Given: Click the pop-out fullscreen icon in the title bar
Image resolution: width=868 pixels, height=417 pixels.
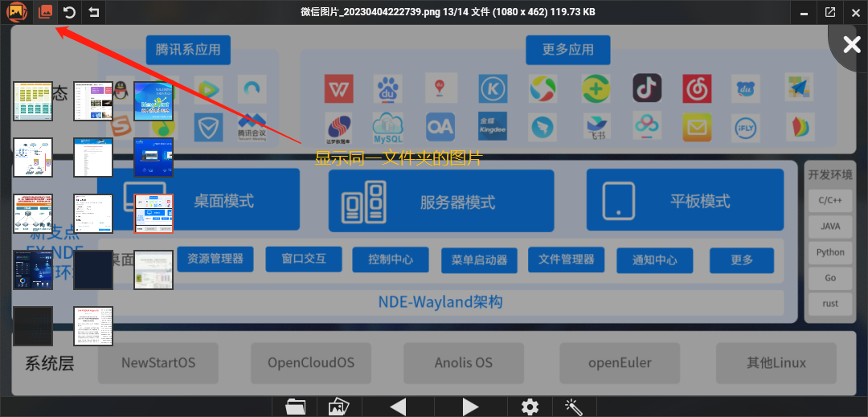Looking at the screenshot, I should pos(829,12).
